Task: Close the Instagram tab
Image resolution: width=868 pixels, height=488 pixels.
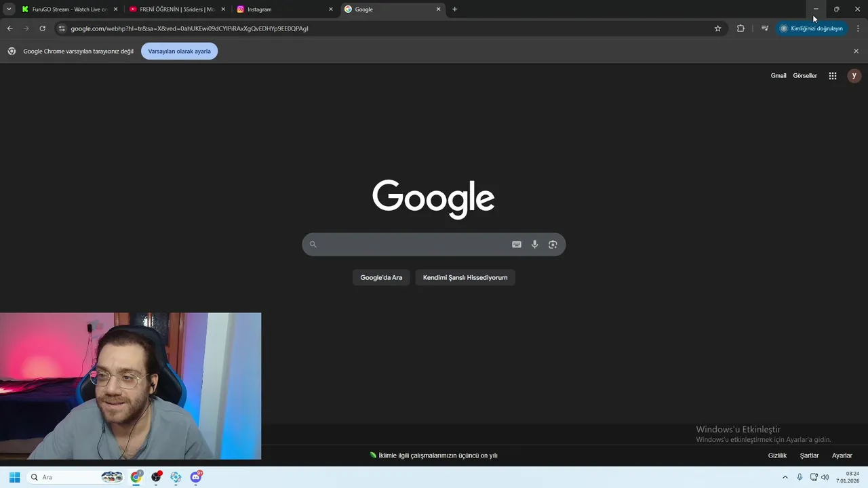Action: pos(331,9)
